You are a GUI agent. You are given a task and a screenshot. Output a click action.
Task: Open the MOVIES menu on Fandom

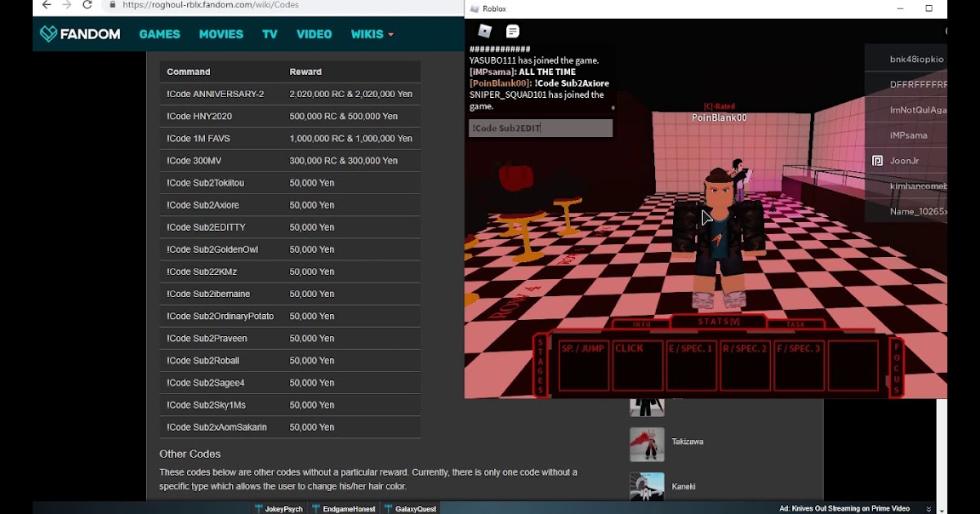tap(221, 34)
